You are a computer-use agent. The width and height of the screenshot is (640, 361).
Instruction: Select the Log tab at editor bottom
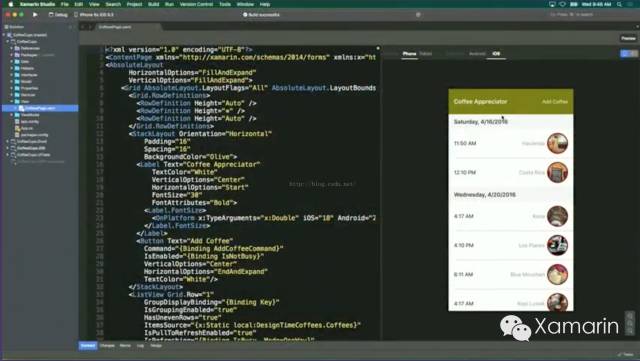[140, 345]
